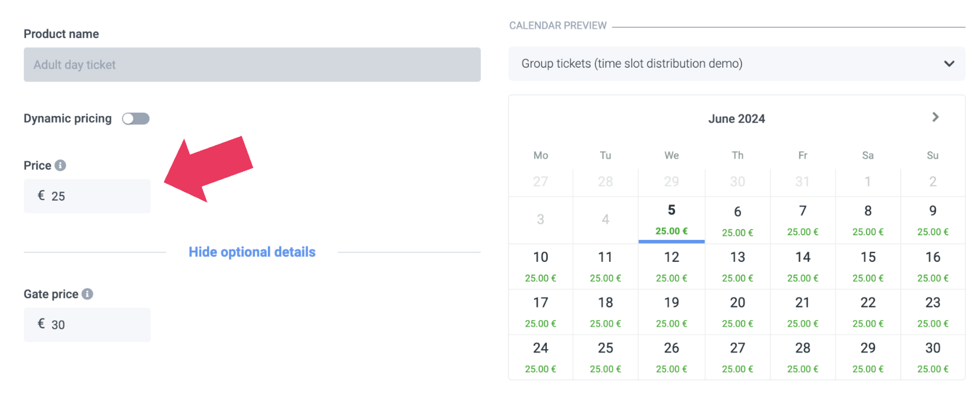Go to next month in calendar
The height and width of the screenshot is (415, 980).
pyautogui.click(x=935, y=117)
